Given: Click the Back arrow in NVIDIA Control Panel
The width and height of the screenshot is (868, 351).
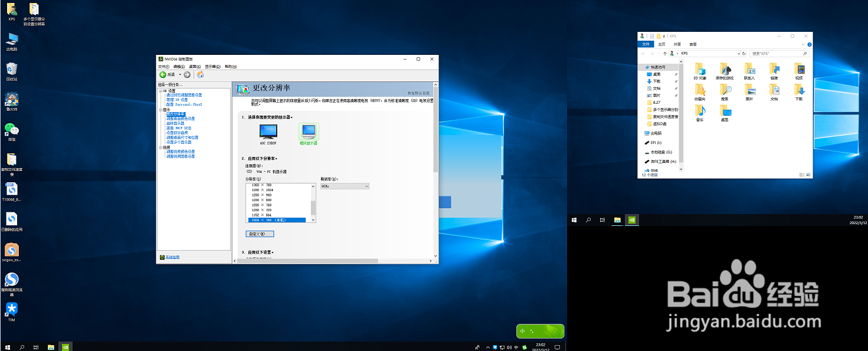Looking at the screenshot, I should pyautogui.click(x=162, y=74).
